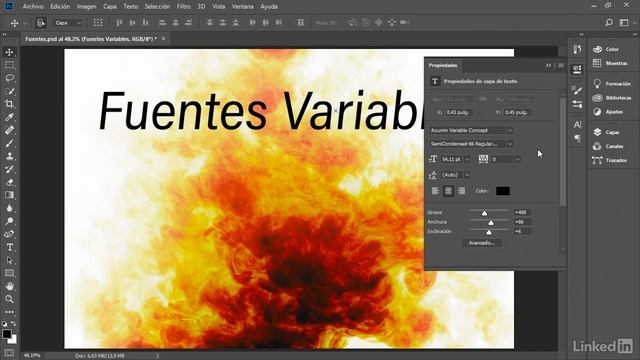Image resolution: width=640 pixels, height=360 pixels.
Task: Open the Texto menu
Action: pos(131,7)
